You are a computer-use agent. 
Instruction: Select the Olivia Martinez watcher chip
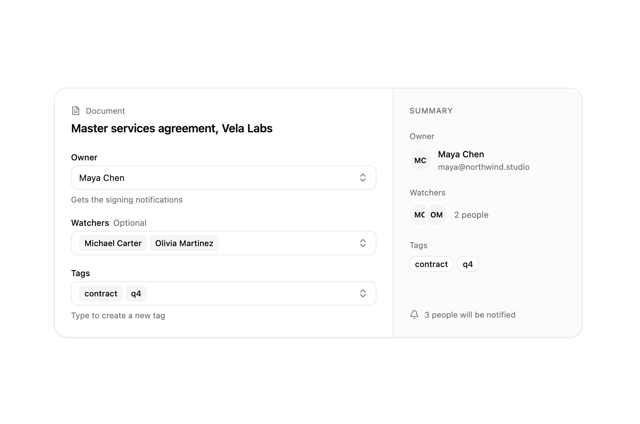coord(184,243)
